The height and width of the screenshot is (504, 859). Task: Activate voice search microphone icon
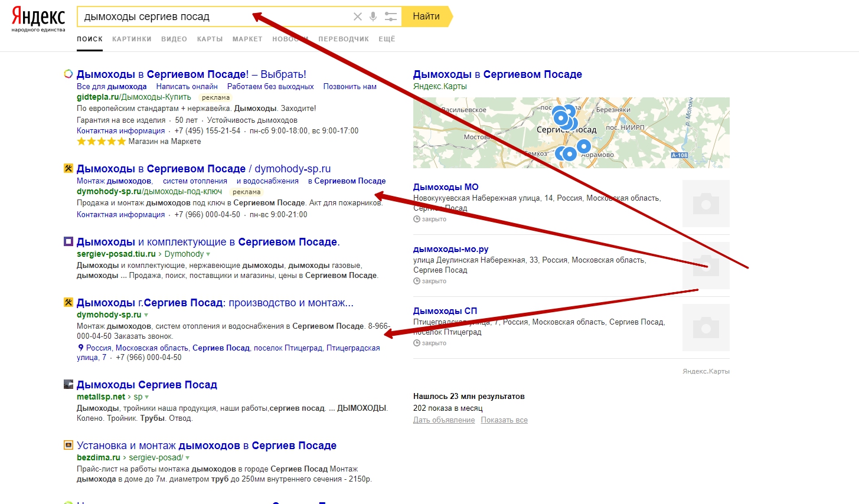point(373,17)
